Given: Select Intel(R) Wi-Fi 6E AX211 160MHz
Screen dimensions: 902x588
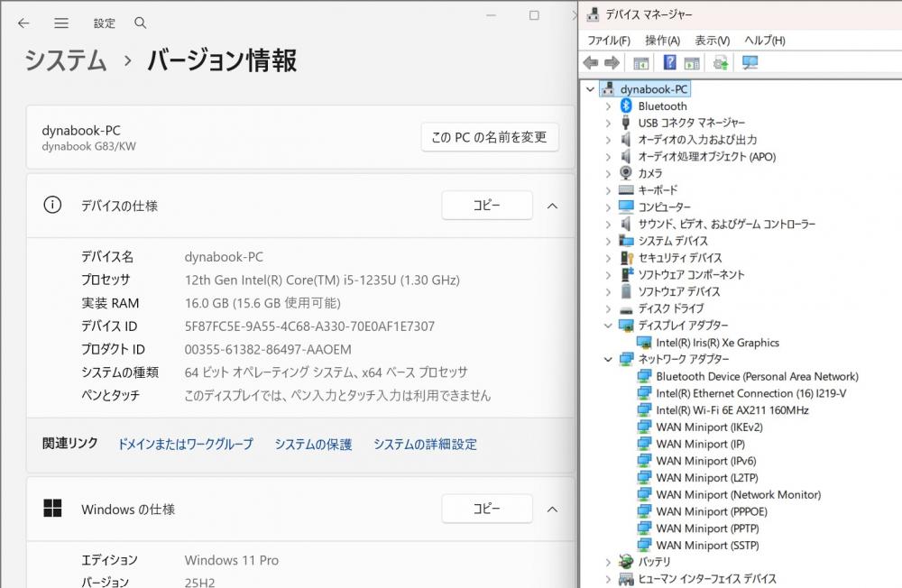Looking at the screenshot, I should [732, 410].
